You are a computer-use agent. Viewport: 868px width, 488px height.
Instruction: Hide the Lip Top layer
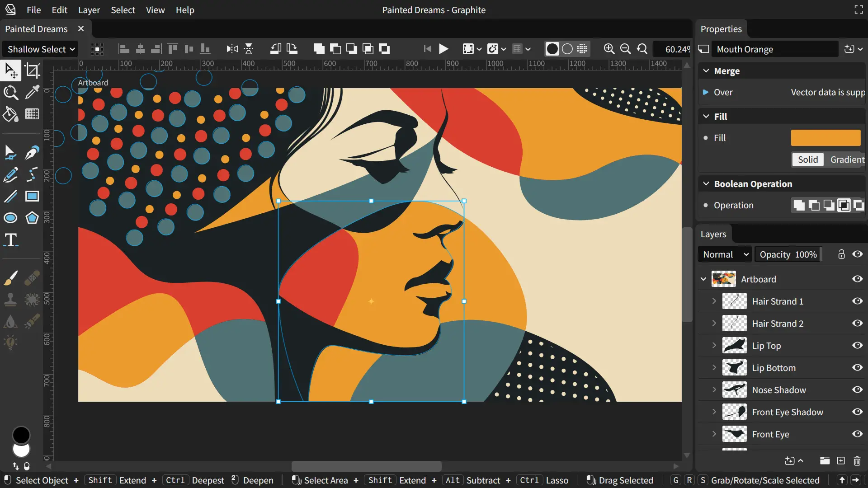(x=858, y=345)
